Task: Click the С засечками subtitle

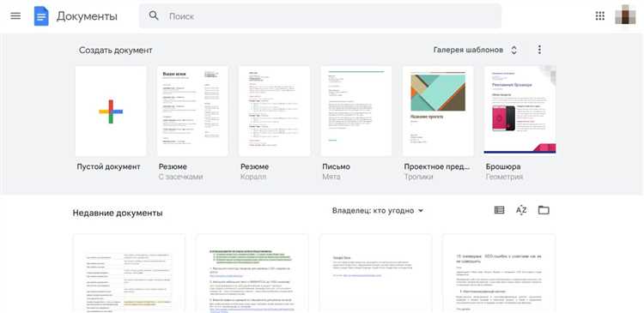Action: tap(180, 178)
